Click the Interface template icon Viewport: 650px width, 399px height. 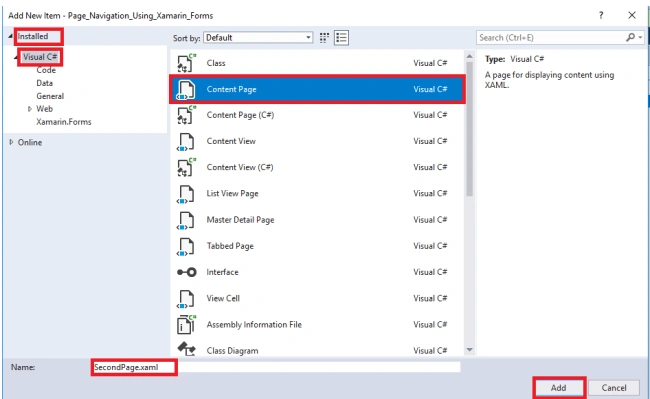[187, 272]
